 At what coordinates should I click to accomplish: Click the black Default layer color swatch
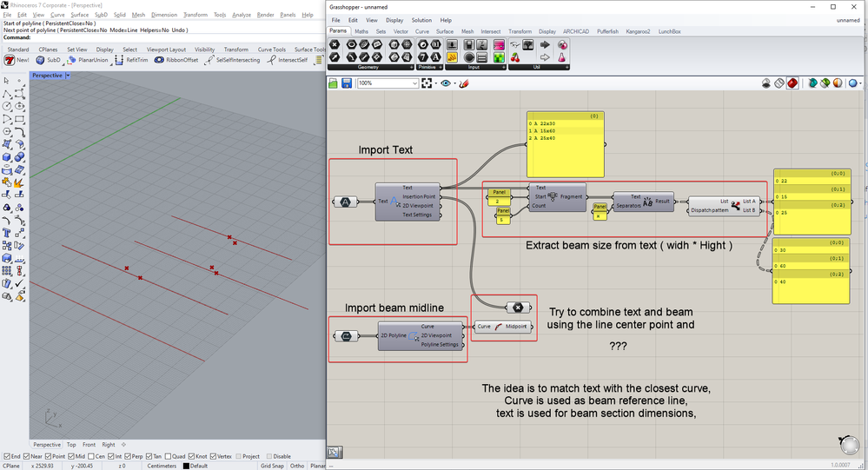(x=185, y=466)
